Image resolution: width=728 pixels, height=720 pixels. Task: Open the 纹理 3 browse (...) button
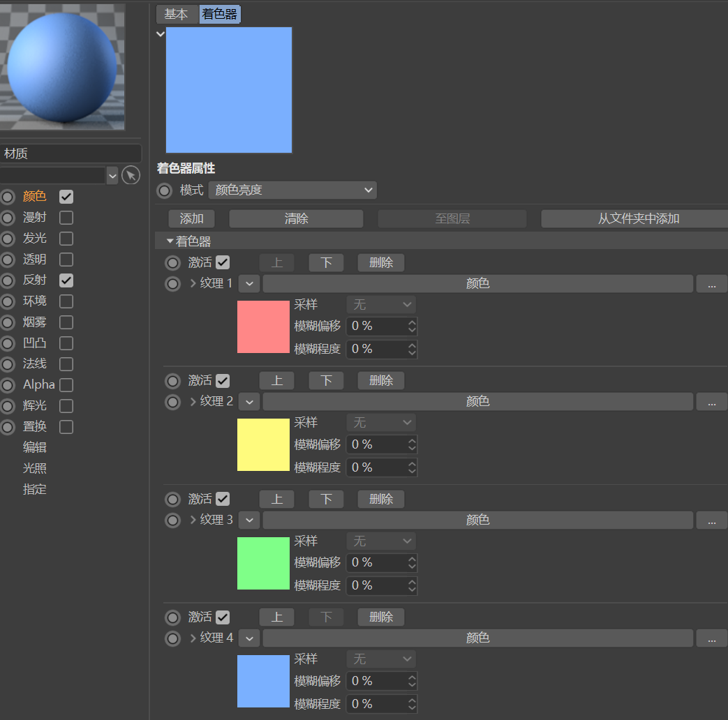[x=712, y=520]
